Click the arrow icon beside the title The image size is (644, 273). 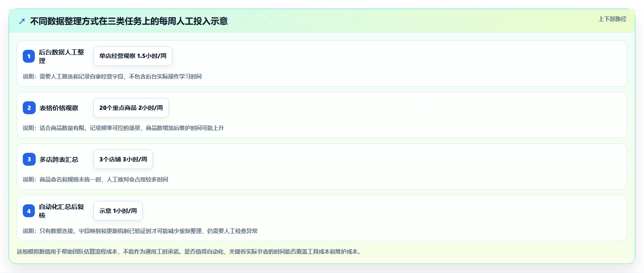(x=22, y=21)
